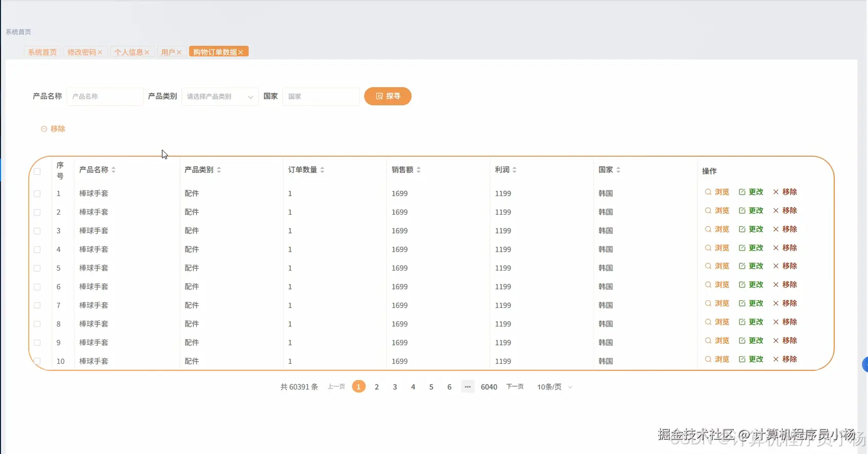
Task: Click 下一页 next page
Action: coord(515,387)
